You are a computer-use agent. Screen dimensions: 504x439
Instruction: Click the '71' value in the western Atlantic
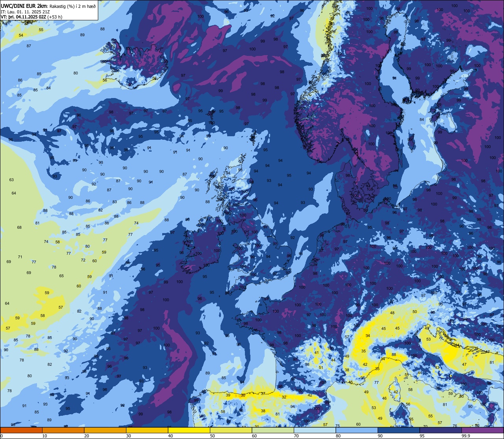20,257
